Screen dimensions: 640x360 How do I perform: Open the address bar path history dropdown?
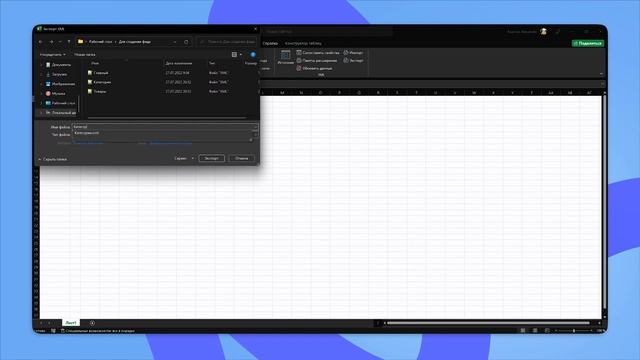[x=175, y=42]
